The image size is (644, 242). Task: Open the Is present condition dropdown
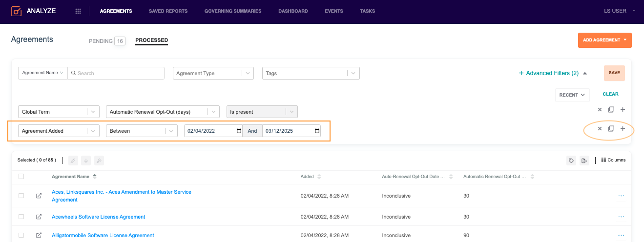click(262, 112)
